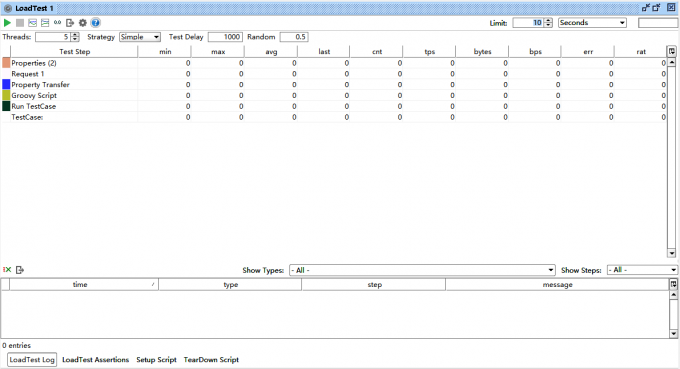This screenshot has width=680, height=369.
Task: Decrease the Limit value with down arrow
Action: [x=548, y=25]
